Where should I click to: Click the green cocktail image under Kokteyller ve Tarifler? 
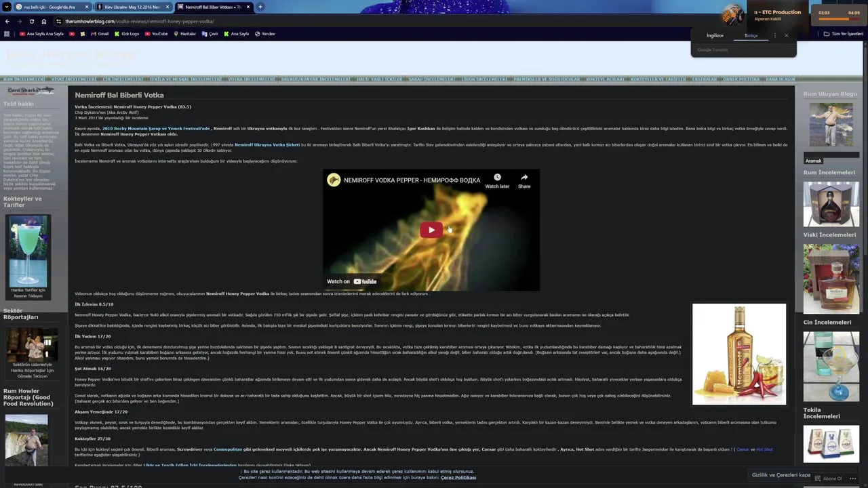(x=29, y=251)
